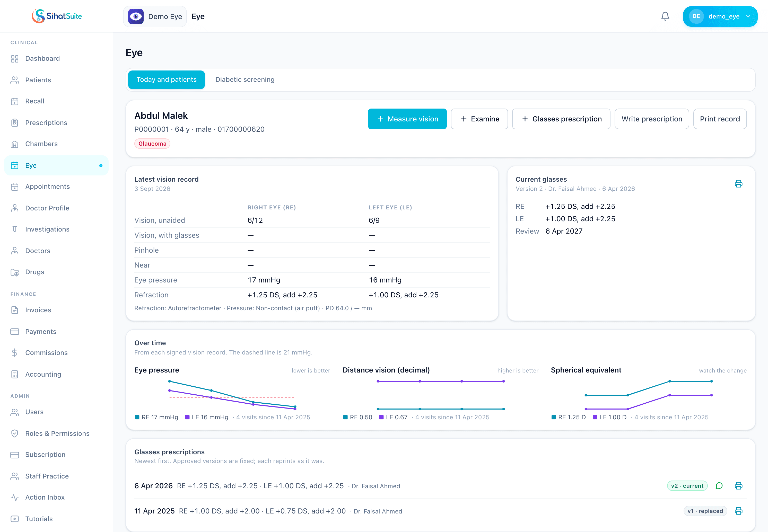
Task: Open Tutorials in sidebar
Action: pyautogui.click(x=56, y=519)
